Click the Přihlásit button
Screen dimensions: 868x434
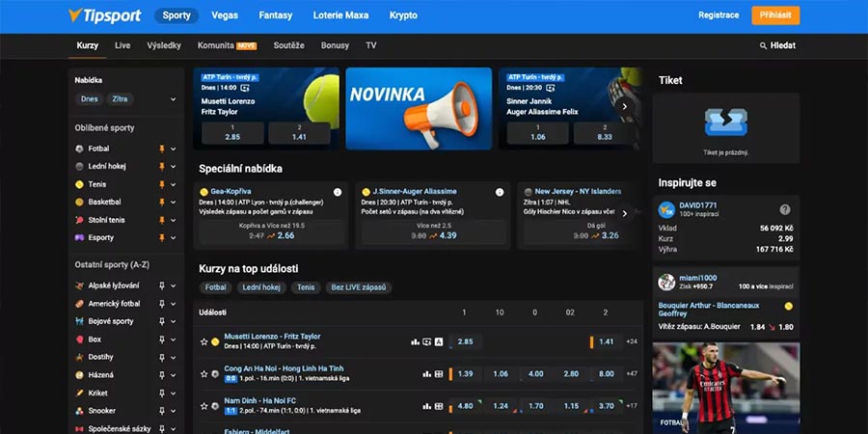(x=775, y=15)
